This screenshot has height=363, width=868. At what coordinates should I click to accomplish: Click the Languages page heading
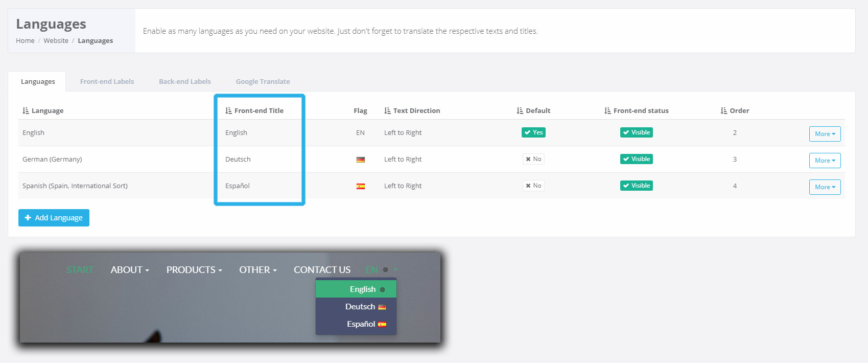[x=51, y=24]
